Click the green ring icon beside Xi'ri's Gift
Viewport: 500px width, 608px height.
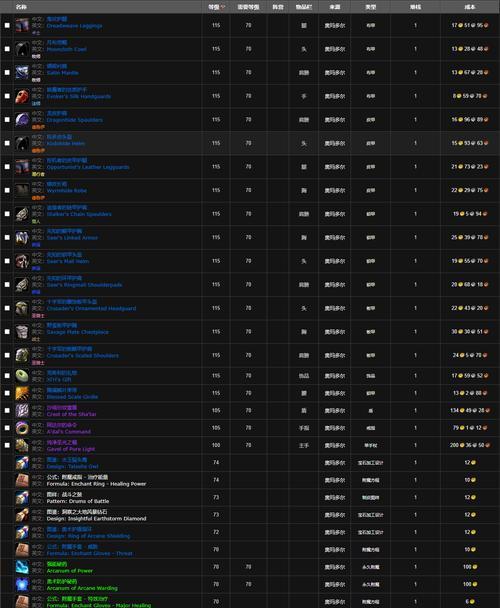22,376
